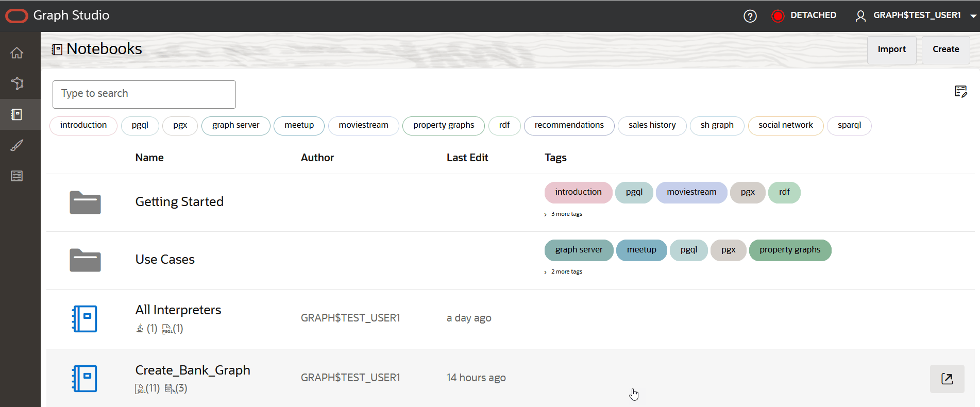Filter by pgx tag chip
The width and height of the screenshot is (980, 407).
pyautogui.click(x=180, y=125)
